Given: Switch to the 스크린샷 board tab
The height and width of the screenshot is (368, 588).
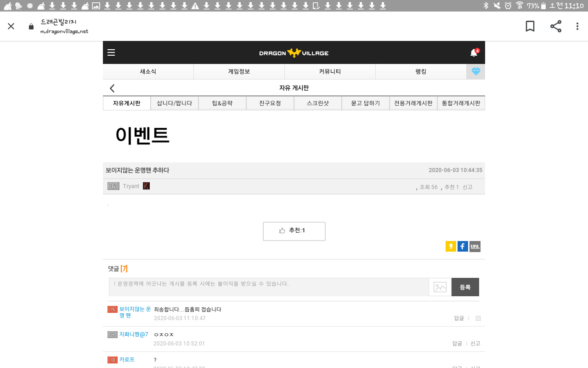Looking at the screenshot, I should click(x=318, y=103).
